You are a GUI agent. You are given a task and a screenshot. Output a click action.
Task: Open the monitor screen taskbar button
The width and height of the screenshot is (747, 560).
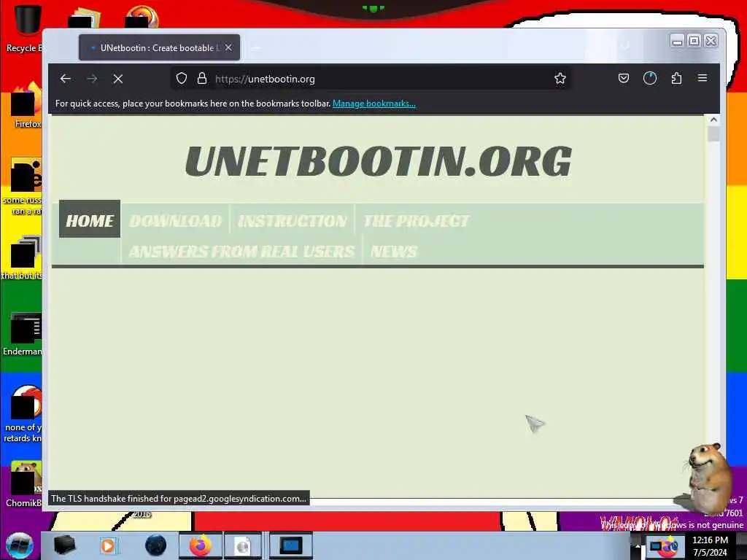290,545
